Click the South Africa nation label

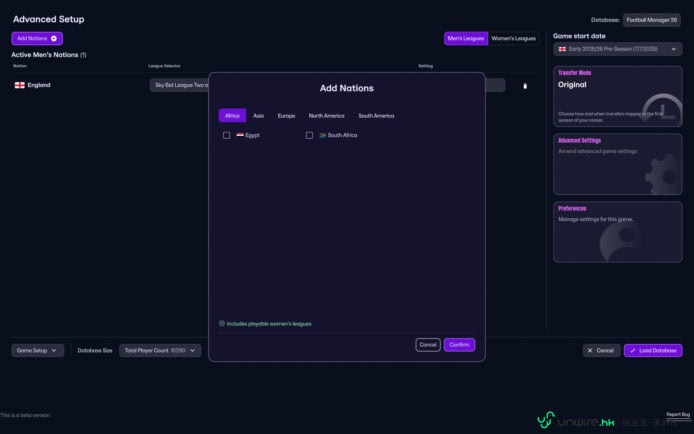pos(342,135)
